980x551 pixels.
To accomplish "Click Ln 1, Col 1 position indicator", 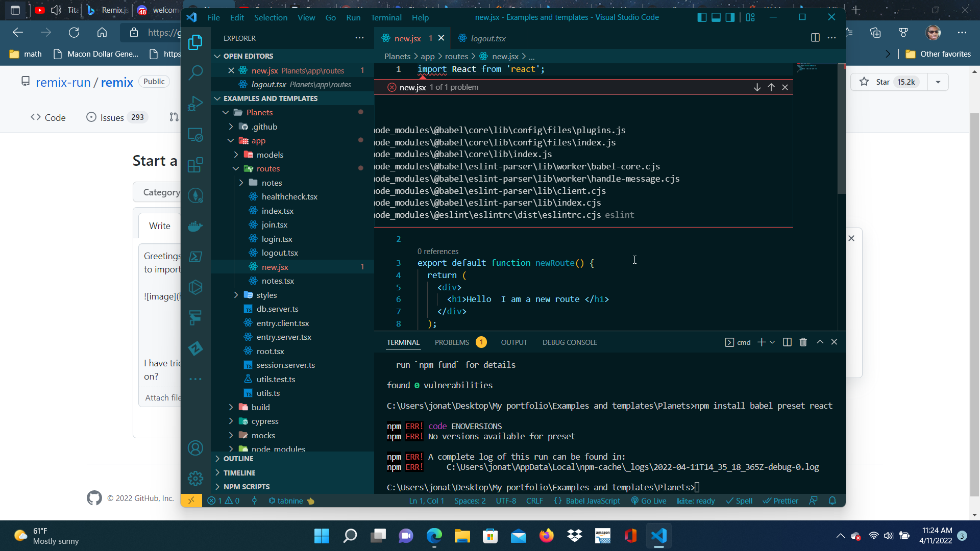I will 427,500.
